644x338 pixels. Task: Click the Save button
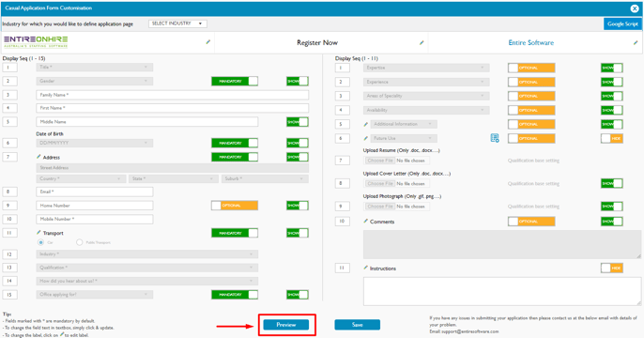pyautogui.click(x=358, y=325)
